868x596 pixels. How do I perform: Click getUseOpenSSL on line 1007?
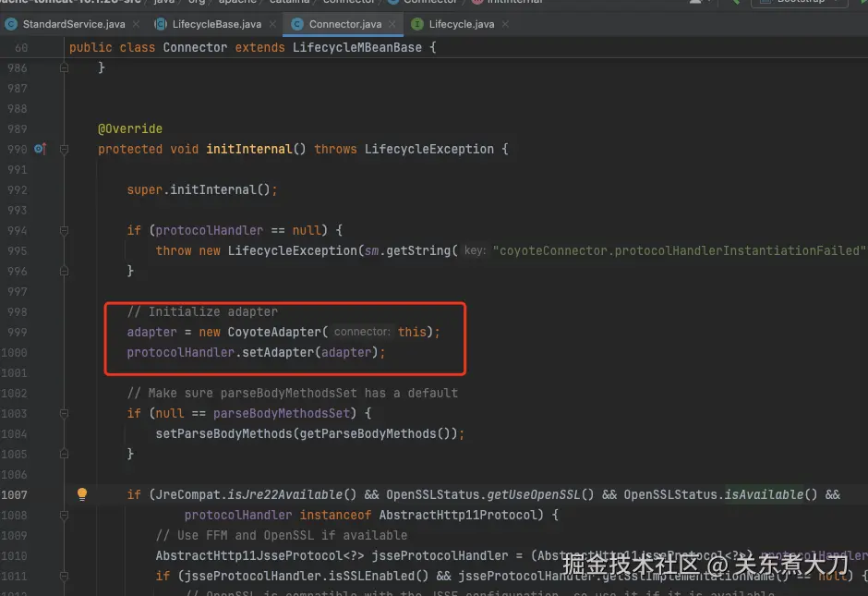[533, 494]
